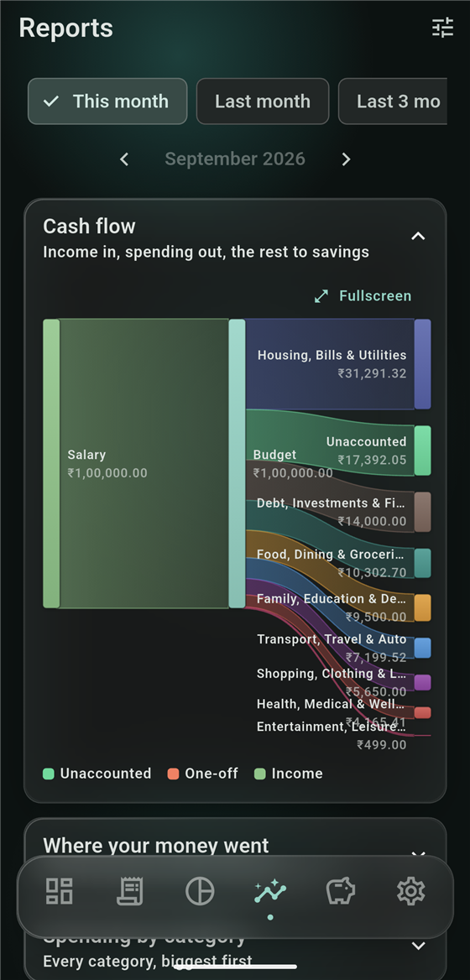Open savings piggy bank tab
The width and height of the screenshot is (470, 980).
click(341, 890)
